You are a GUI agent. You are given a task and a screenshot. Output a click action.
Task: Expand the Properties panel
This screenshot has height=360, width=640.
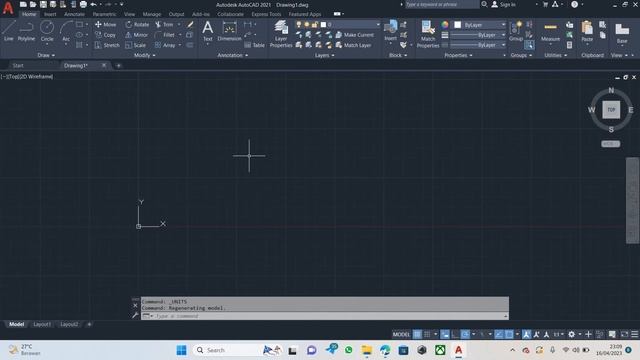[458, 55]
